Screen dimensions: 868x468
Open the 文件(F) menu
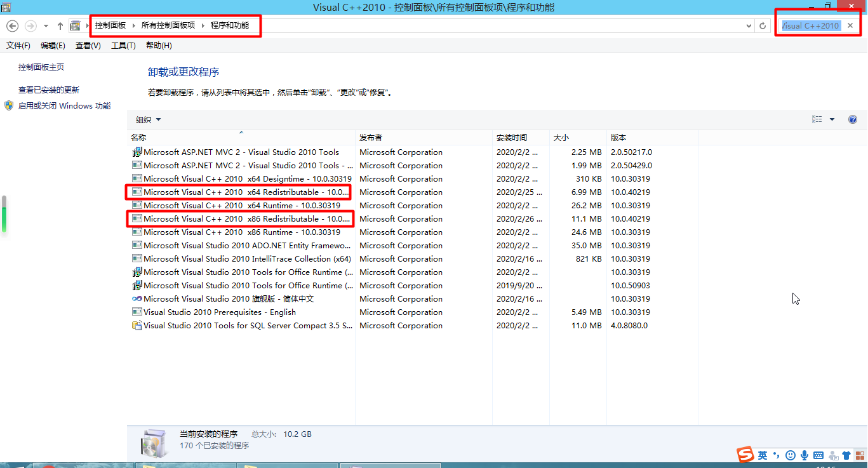pyautogui.click(x=18, y=46)
